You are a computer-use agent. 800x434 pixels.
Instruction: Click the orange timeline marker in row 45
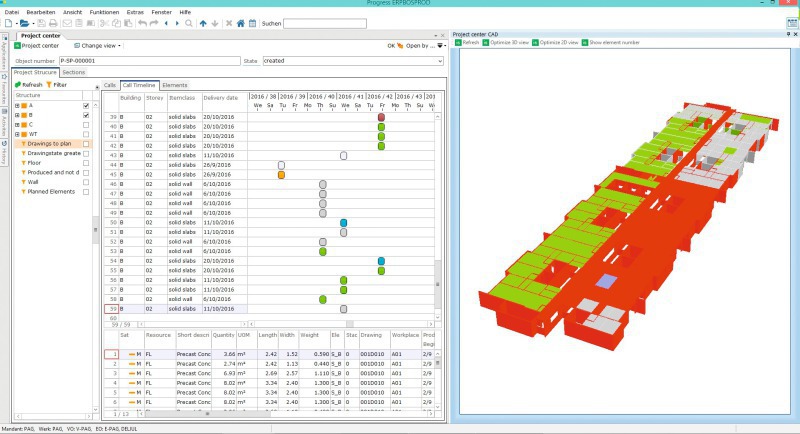281,175
